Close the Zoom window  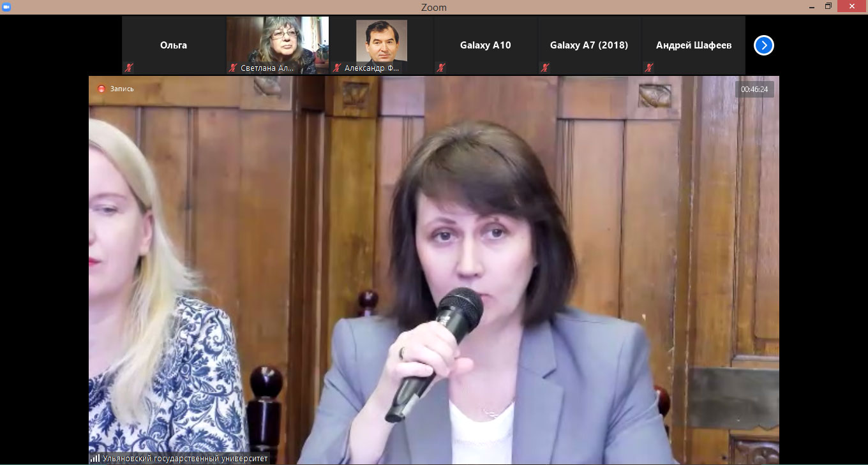[x=852, y=6]
